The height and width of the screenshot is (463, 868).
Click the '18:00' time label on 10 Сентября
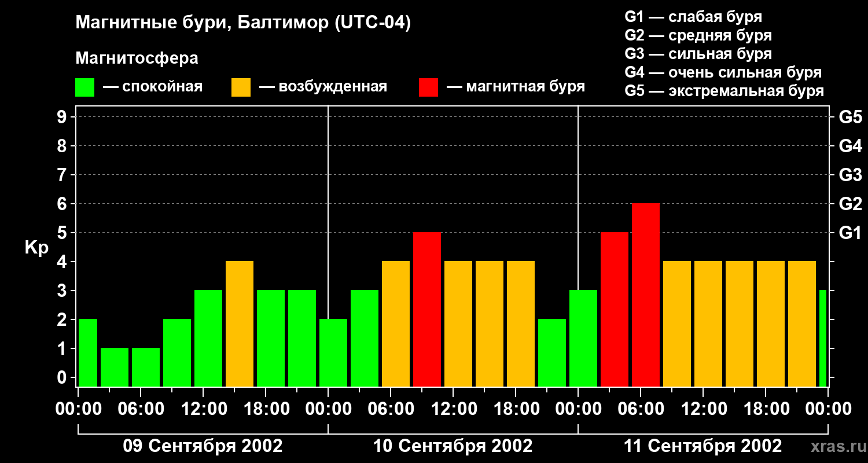point(516,409)
